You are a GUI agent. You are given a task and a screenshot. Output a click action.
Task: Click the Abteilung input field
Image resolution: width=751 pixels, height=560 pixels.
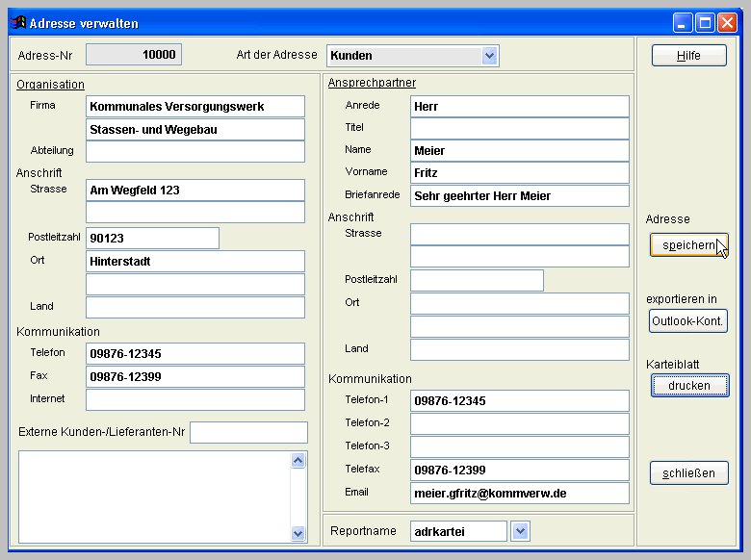point(194,151)
